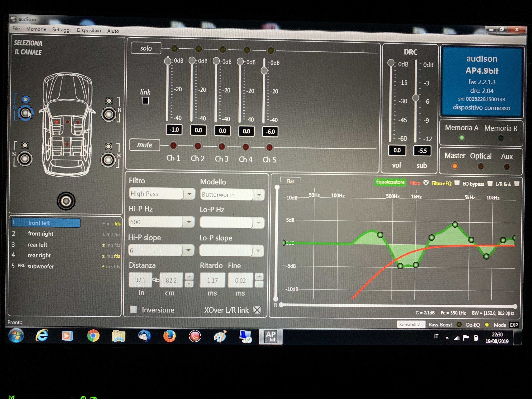Select the Optical input source
The width and height of the screenshot is (532, 399).
point(480,166)
